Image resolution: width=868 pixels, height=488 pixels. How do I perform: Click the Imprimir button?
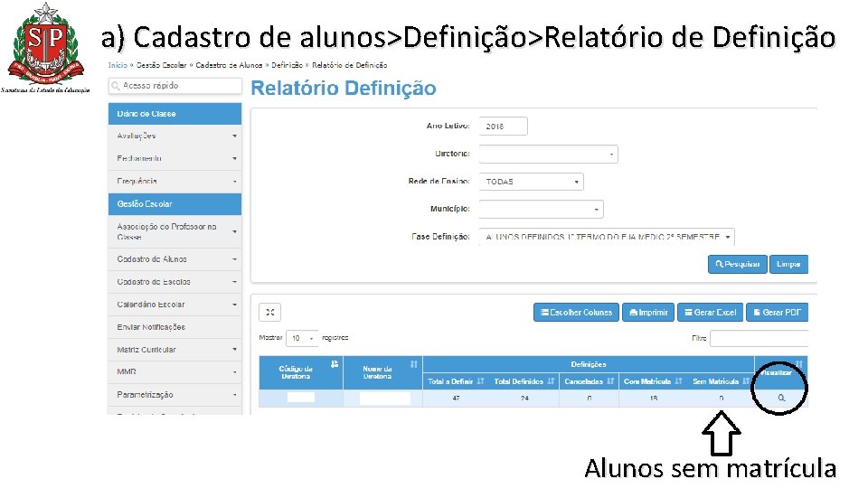point(648,312)
